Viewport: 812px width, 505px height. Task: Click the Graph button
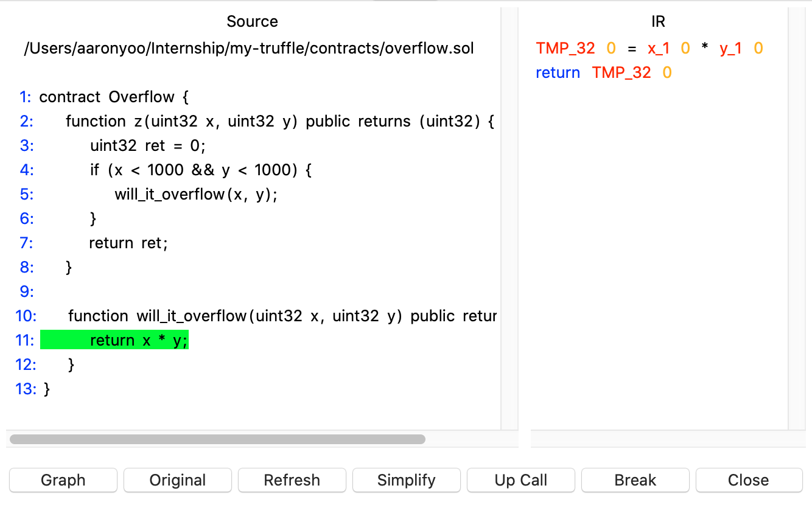pos(63,480)
